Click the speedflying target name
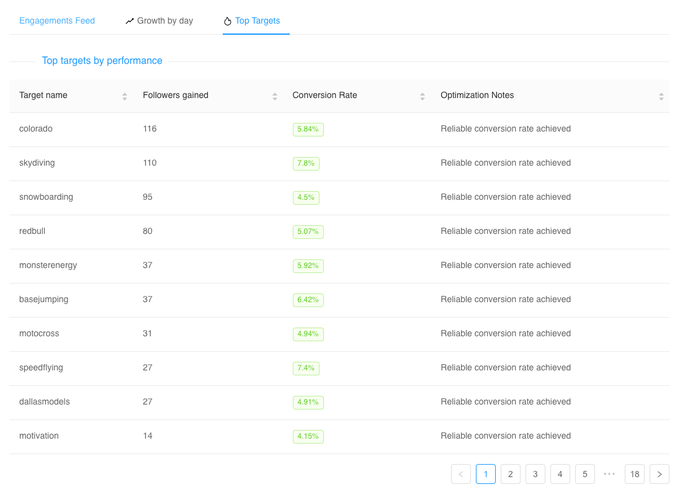 (41, 367)
